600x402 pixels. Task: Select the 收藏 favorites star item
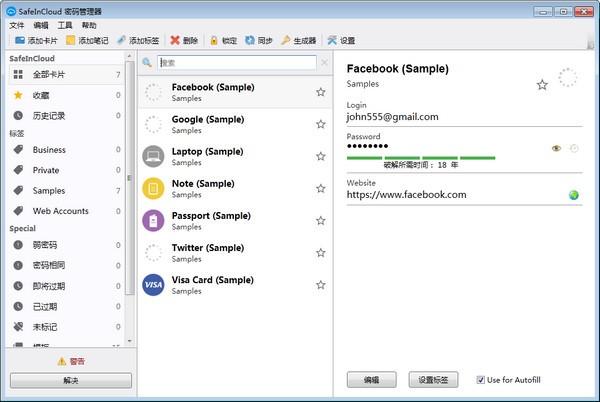pos(65,95)
